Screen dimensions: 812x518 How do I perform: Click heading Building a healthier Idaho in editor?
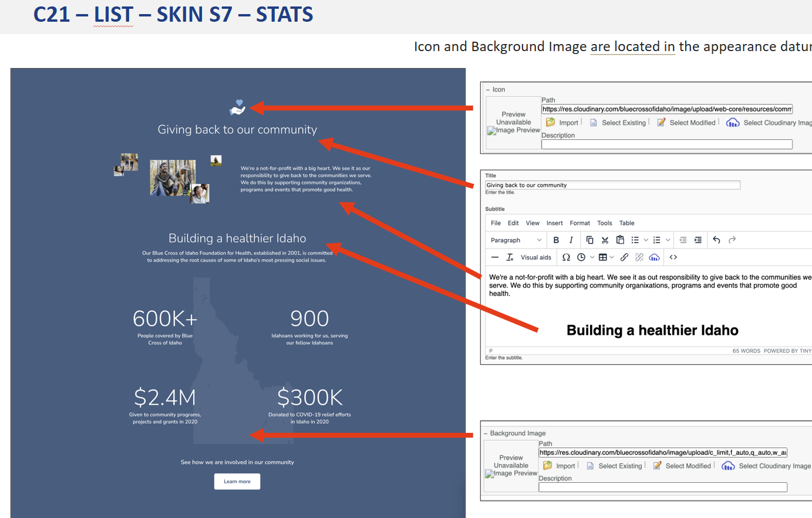(x=652, y=330)
